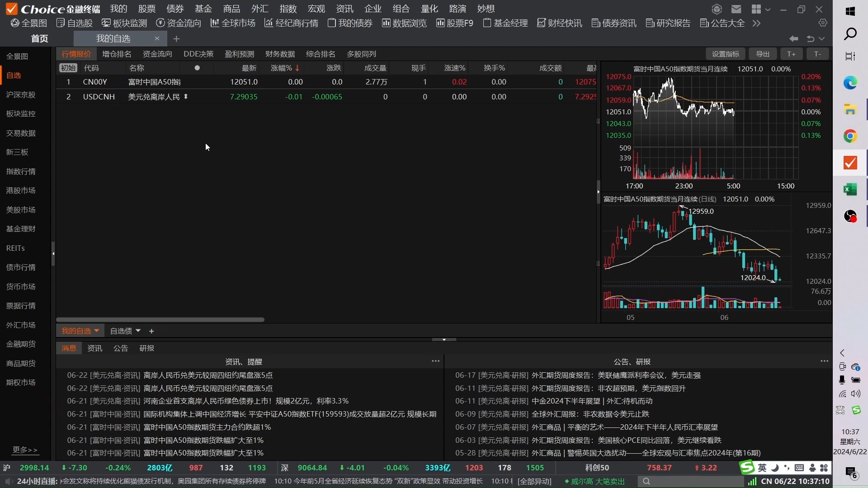The height and width of the screenshot is (488, 868).
Task: Open 自选债 group dropdown arrow
Action: [138, 331]
